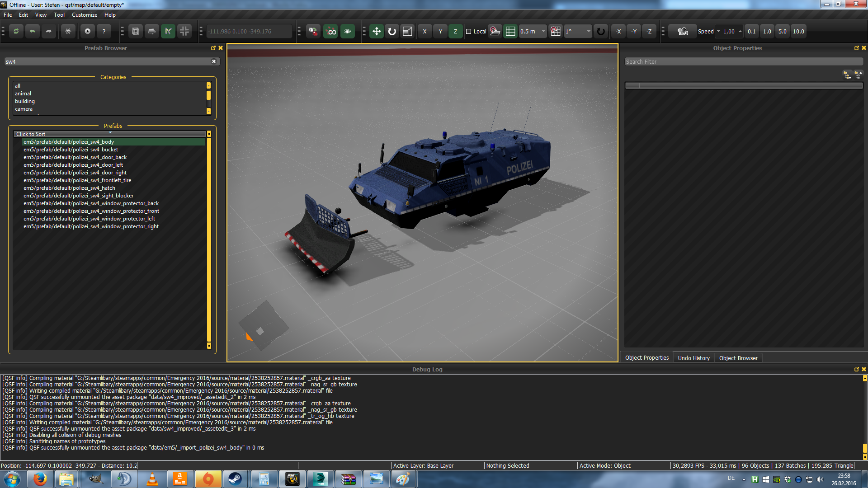This screenshot has height=488, width=868.
Task: Open Steam from the taskbar
Action: pyautogui.click(x=235, y=479)
